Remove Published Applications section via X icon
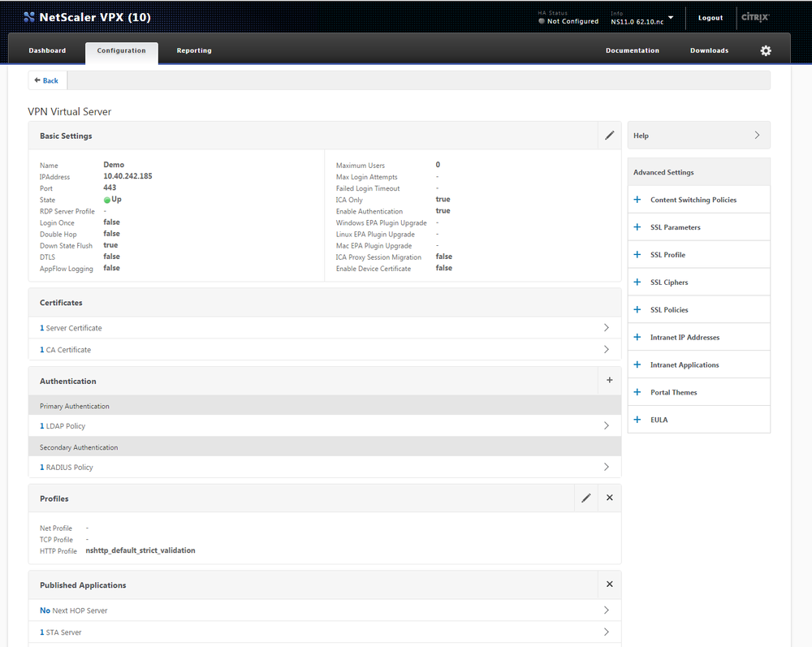This screenshot has width=812, height=647. (x=609, y=584)
